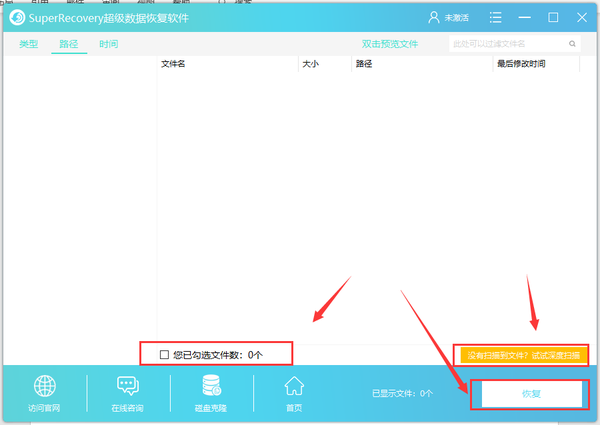Maximize the SuperRecovery window
This screenshot has width=600, height=425.
pos(553,17)
